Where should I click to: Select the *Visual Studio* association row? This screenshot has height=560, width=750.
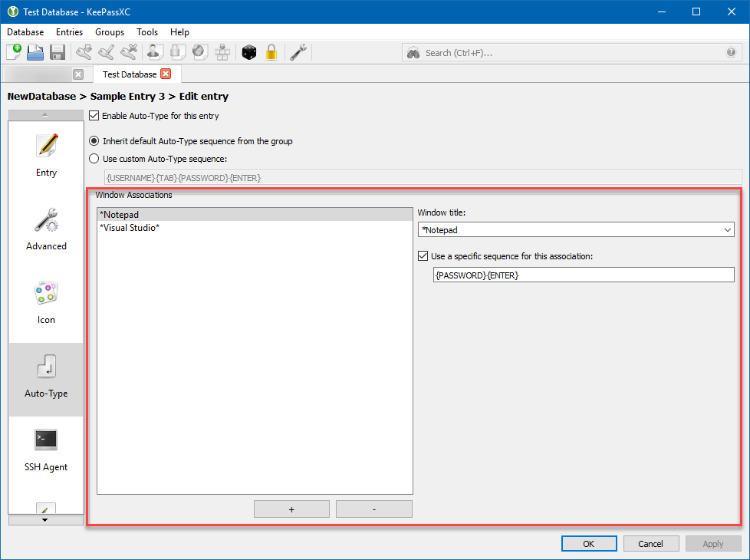pyautogui.click(x=255, y=227)
